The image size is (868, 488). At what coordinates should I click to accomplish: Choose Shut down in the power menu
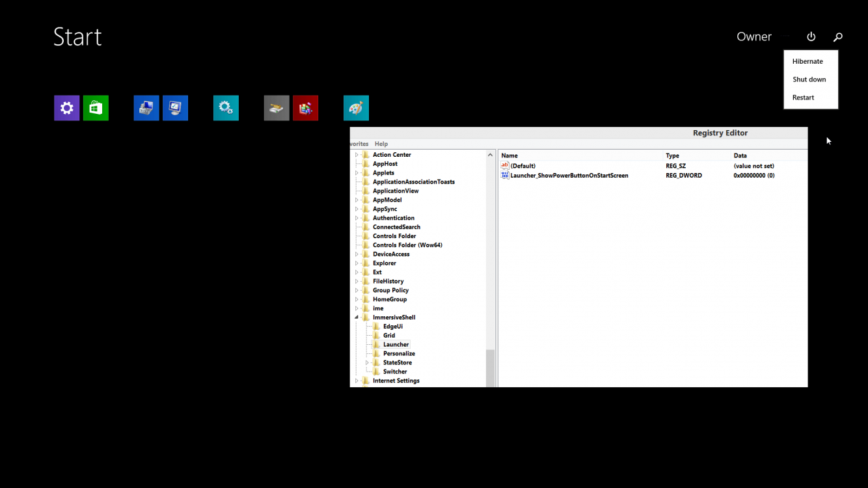coord(811,79)
